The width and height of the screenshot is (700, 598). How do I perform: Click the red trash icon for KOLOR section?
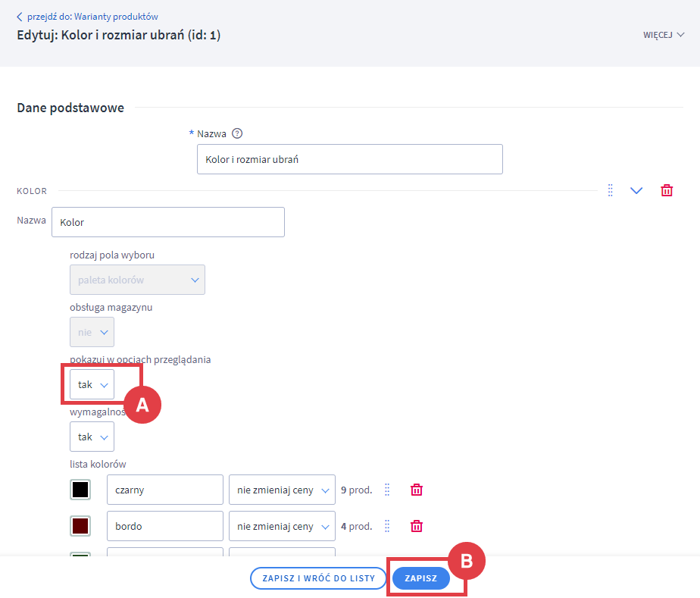click(x=667, y=190)
